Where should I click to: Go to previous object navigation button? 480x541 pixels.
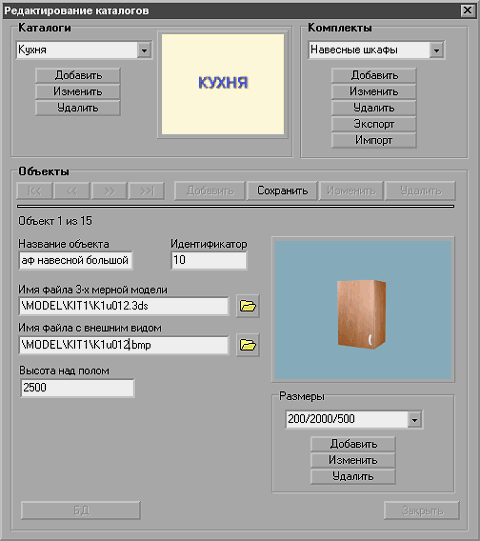(72, 191)
